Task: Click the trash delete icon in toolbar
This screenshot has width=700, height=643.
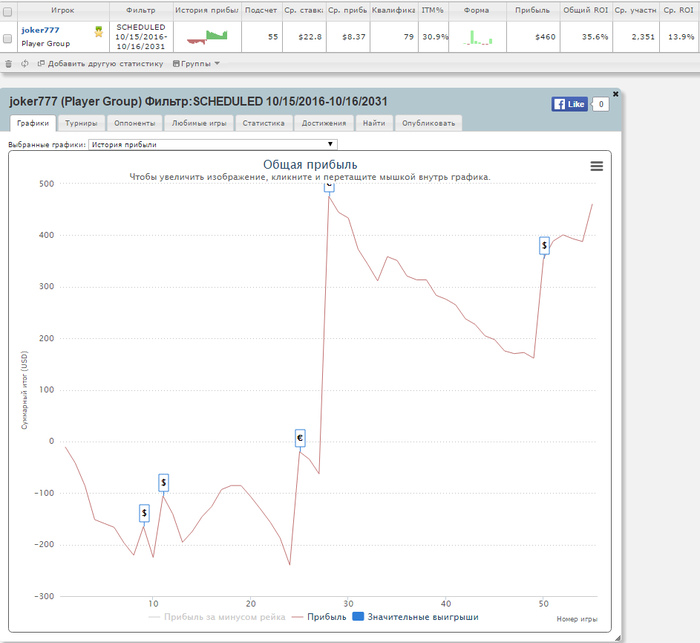Action: click(8, 64)
